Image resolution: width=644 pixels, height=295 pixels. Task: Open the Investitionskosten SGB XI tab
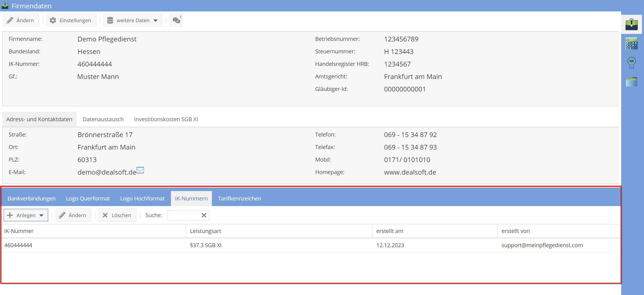coord(166,119)
